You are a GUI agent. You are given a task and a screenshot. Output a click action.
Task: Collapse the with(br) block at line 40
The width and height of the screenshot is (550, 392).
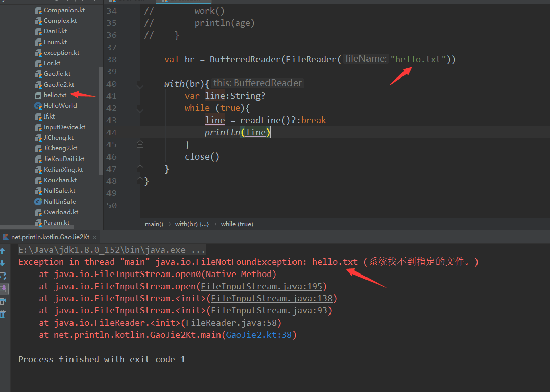point(140,84)
